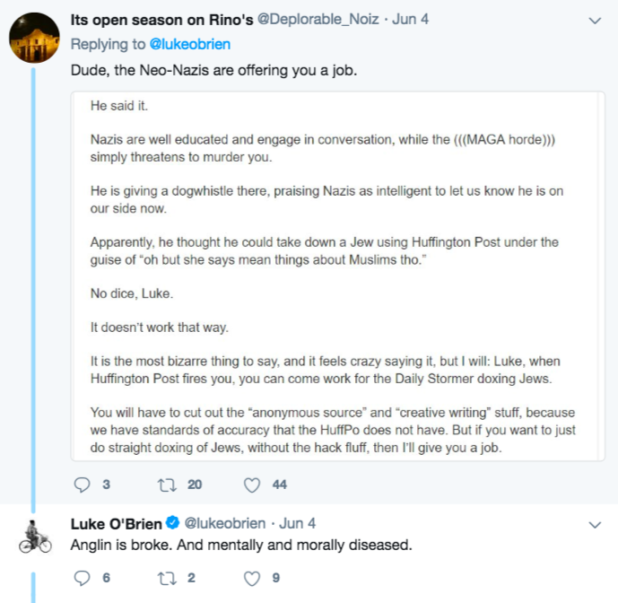The height and width of the screenshot is (603, 618).
Task: Open the bicycle profile avatar
Action: [x=35, y=537]
